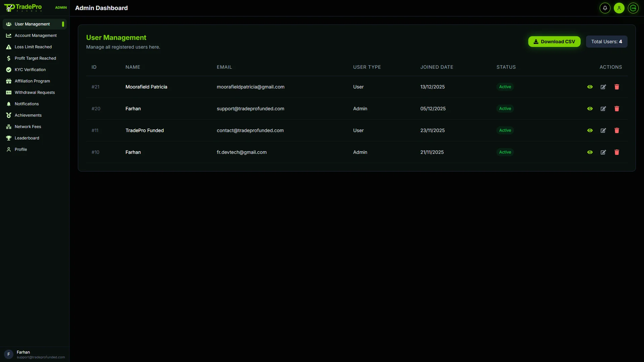Click the joined date 21/11/2025

point(432,152)
